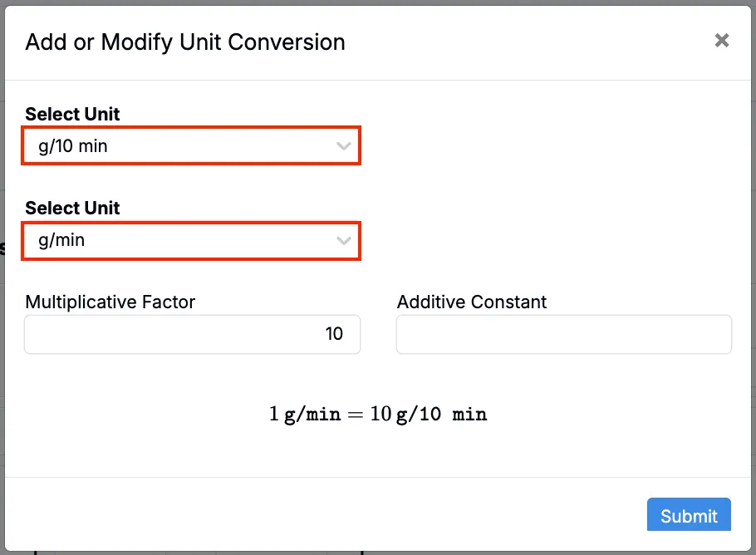
Task: Click the first Select Unit label
Action: [72, 114]
